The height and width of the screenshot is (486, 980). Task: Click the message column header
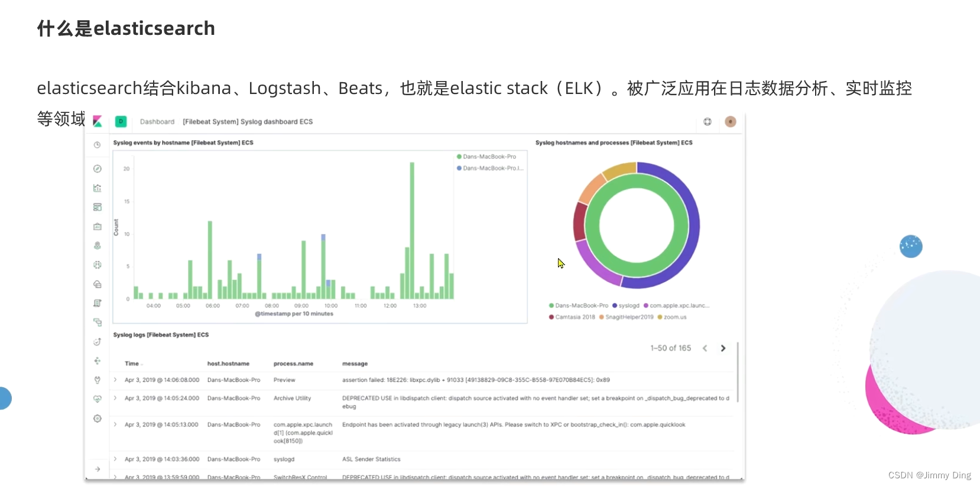click(x=355, y=364)
